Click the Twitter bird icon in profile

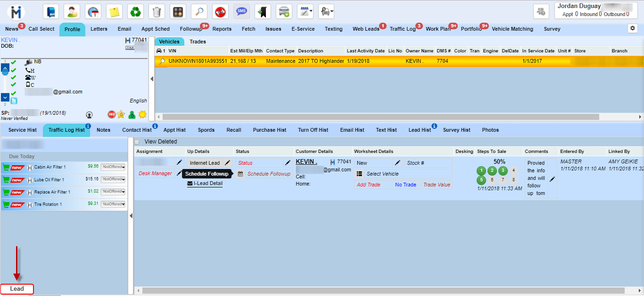(14, 101)
